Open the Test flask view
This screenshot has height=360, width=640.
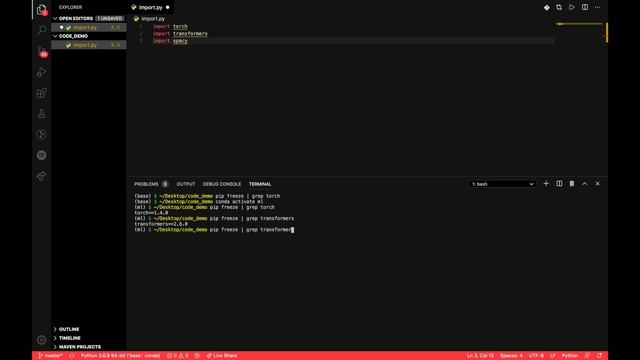tap(42, 114)
